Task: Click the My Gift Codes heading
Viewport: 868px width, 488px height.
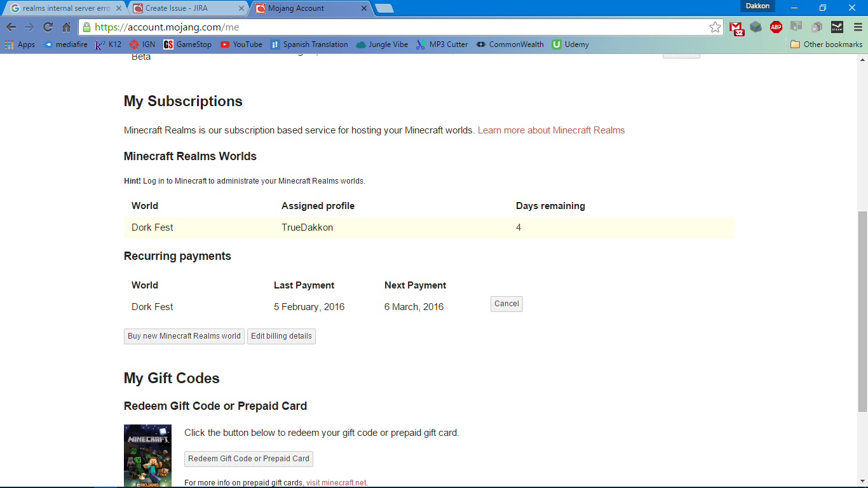Action: (172, 378)
